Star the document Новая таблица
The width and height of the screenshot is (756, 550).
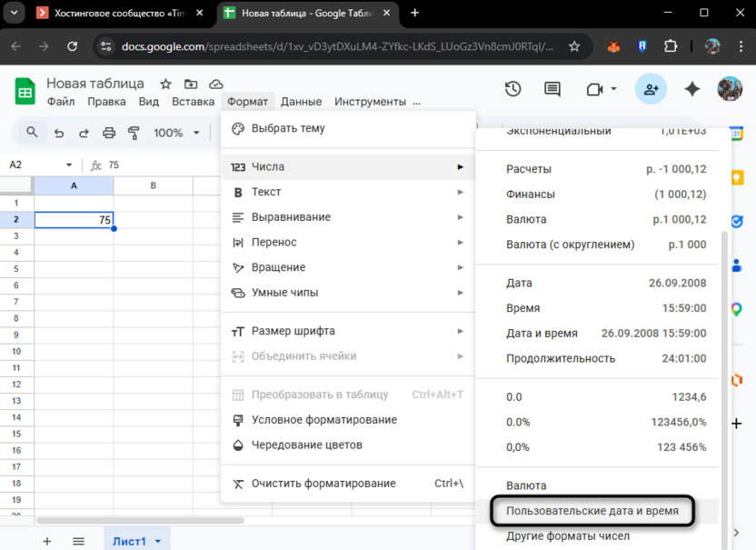coord(165,84)
